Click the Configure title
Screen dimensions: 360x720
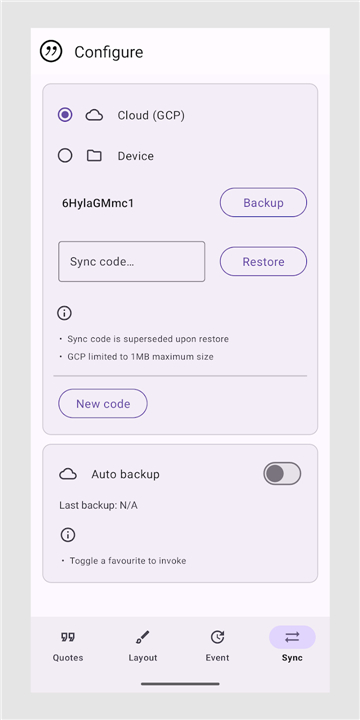pos(109,52)
